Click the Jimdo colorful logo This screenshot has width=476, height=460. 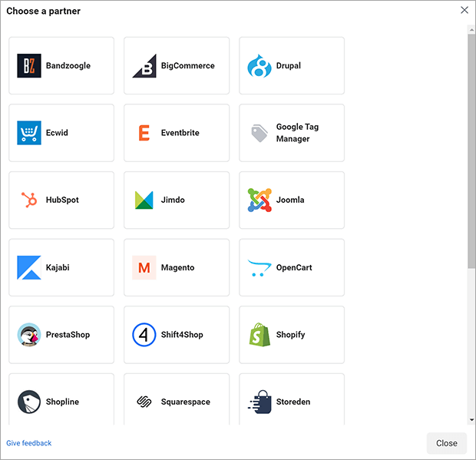tap(144, 200)
